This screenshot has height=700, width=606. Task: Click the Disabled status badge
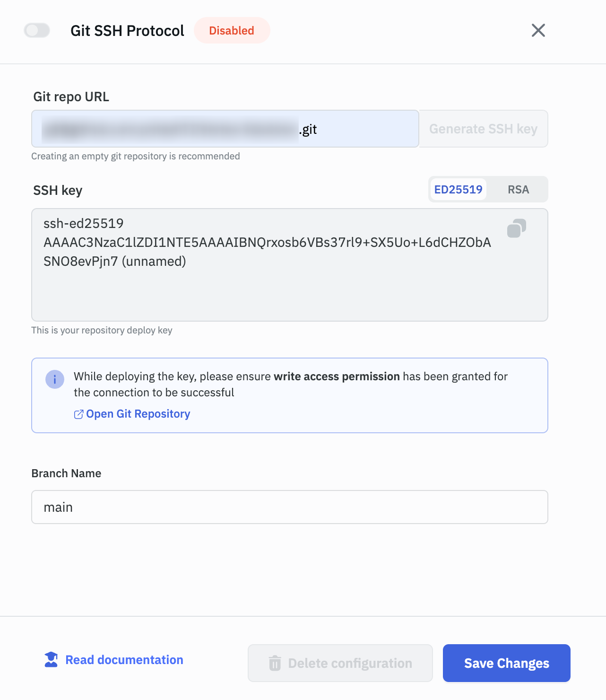pyautogui.click(x=232, y=30)
